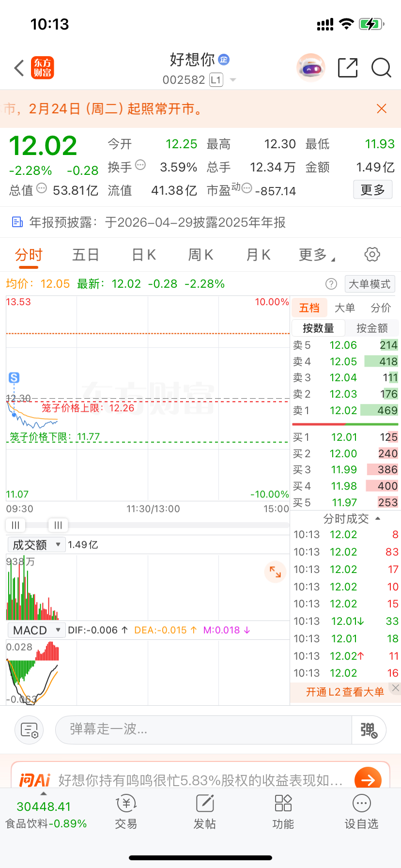Open info bubble next to 总值
Screen dimensions: 401x868
tap(42, 188)
